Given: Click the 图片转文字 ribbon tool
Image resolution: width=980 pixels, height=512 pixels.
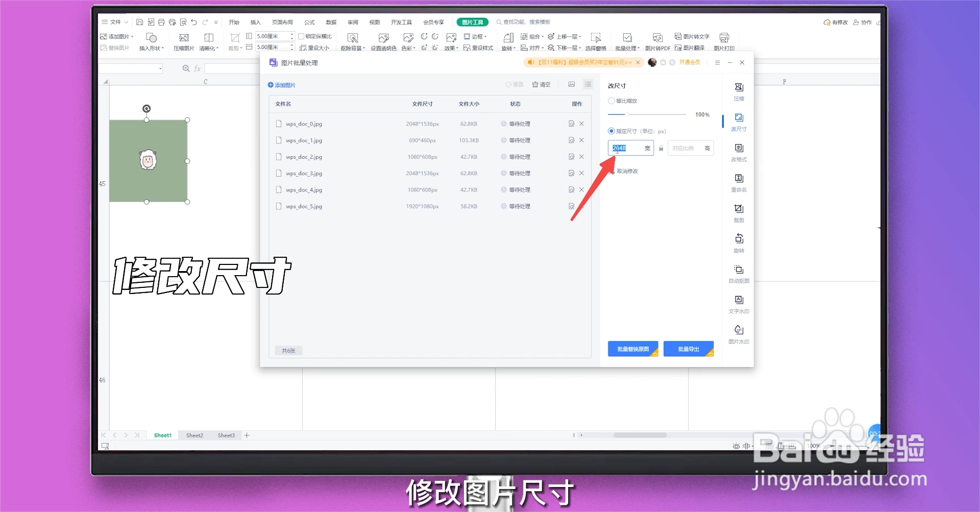Looking at the screenshot, I should (x=692, y=36).
